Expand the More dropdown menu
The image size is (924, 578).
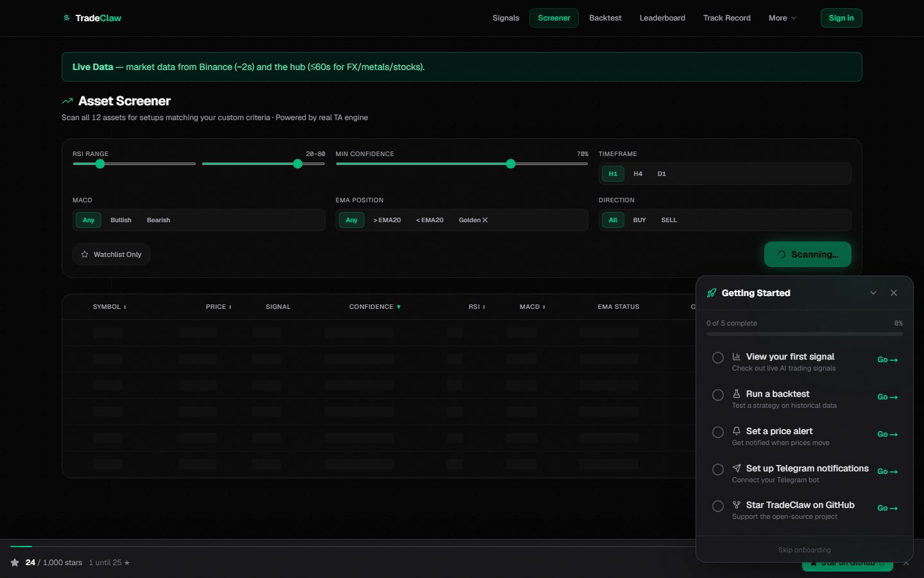[782, 18]
